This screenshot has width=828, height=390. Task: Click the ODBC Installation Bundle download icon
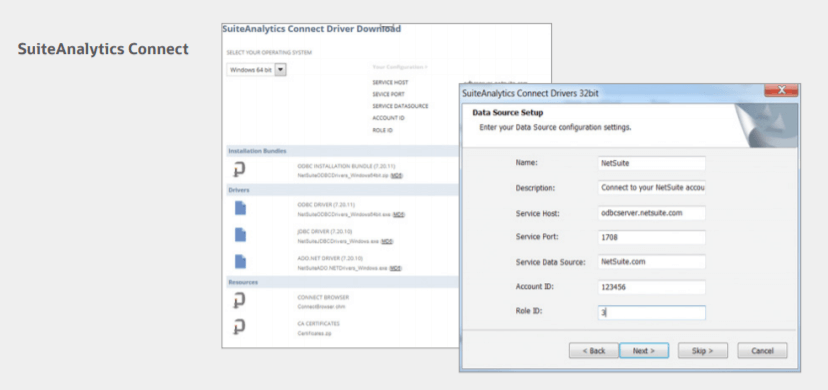tap(239, 170)
